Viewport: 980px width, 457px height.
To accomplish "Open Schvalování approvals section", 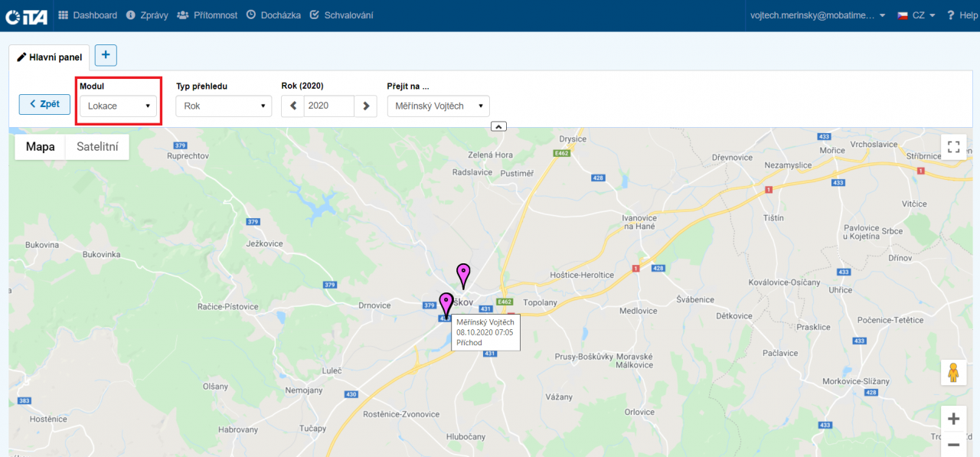I will coord(341,15).
